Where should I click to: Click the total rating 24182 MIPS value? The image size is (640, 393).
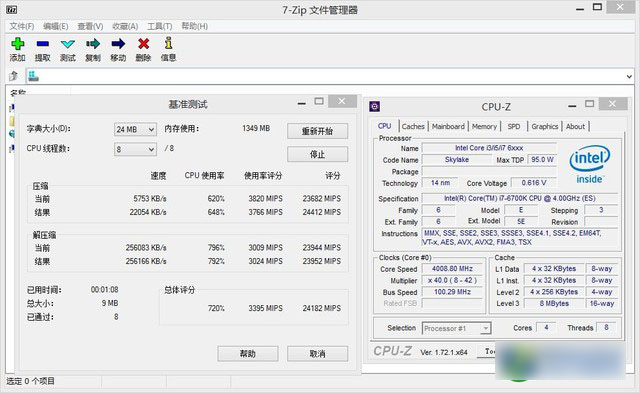point(322,308)
